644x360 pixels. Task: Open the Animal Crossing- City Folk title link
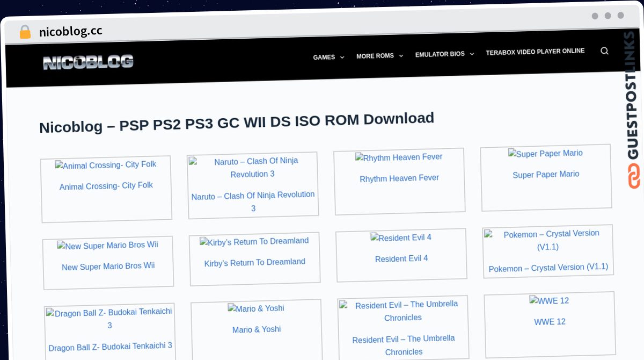[x=106, y=186]
